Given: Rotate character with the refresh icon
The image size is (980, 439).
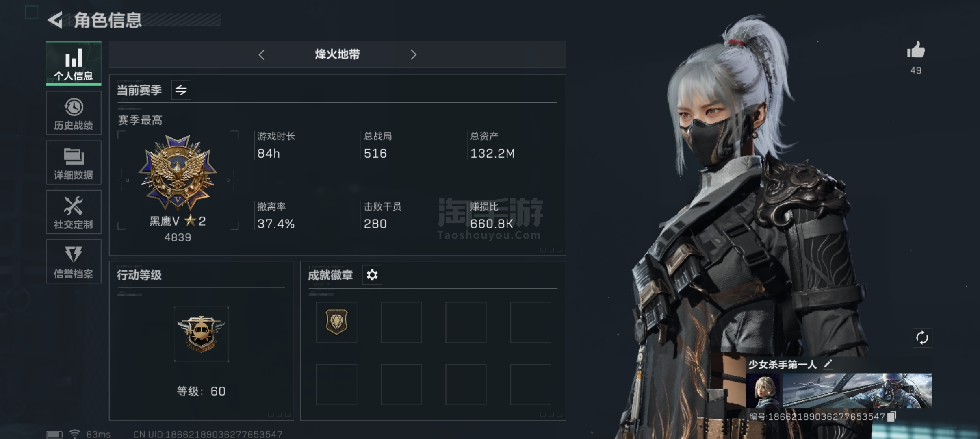Looking at the screenshot, I should (922, 338).
